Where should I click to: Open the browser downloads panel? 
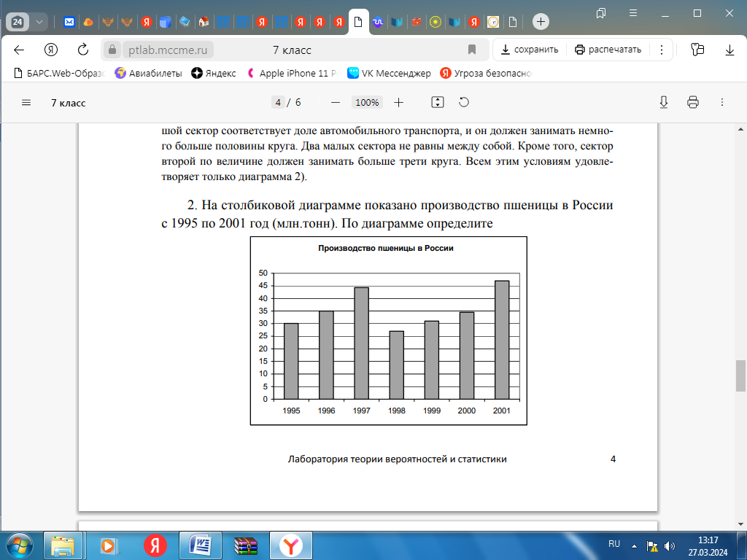tap(729, 50)
